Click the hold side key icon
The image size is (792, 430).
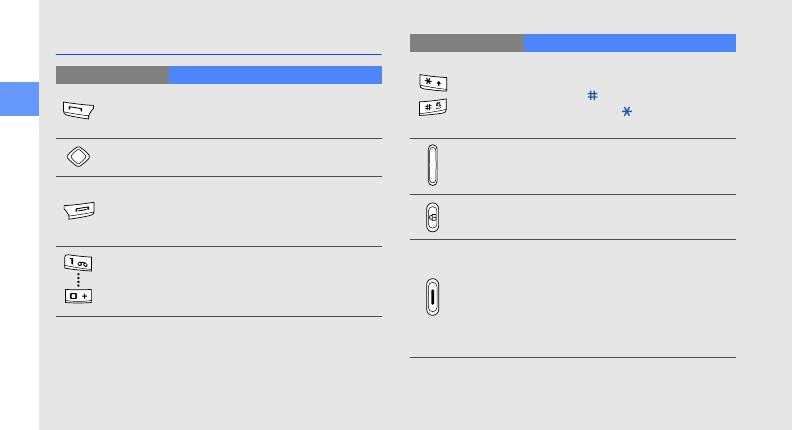pos(431,297)
